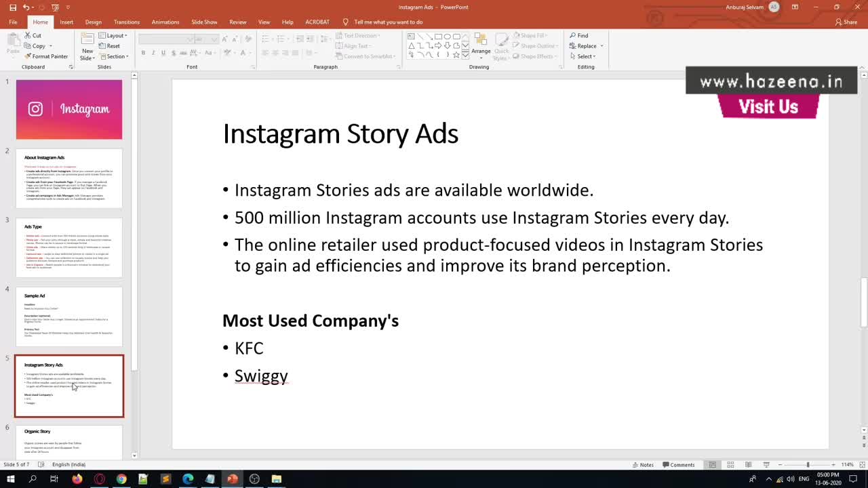Click the Cut command
The height and width of the screenshot is (488, 868).
[33, 35]
